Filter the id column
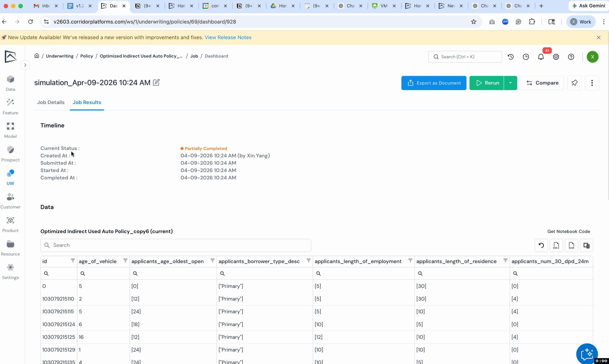The height and width of the screenshot is (364, 609). tap(73, 261)
